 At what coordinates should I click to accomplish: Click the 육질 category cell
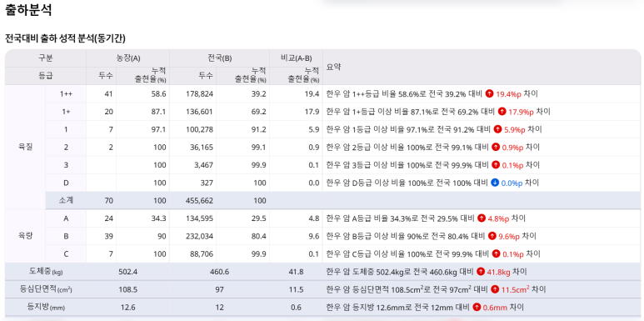[x=25, y=147]
